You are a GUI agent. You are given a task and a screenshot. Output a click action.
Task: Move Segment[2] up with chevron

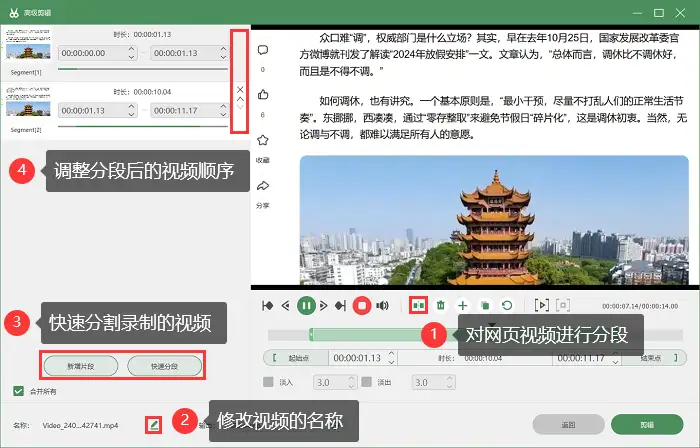(240, 99)
